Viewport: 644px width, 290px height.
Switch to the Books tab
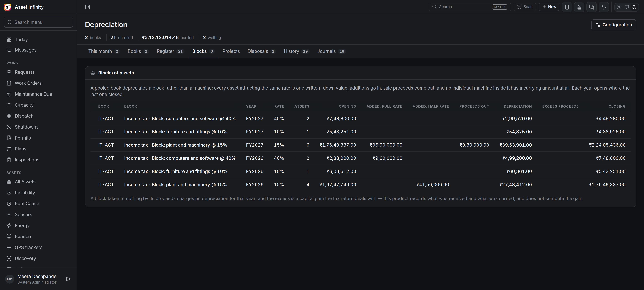pos(138,51)
